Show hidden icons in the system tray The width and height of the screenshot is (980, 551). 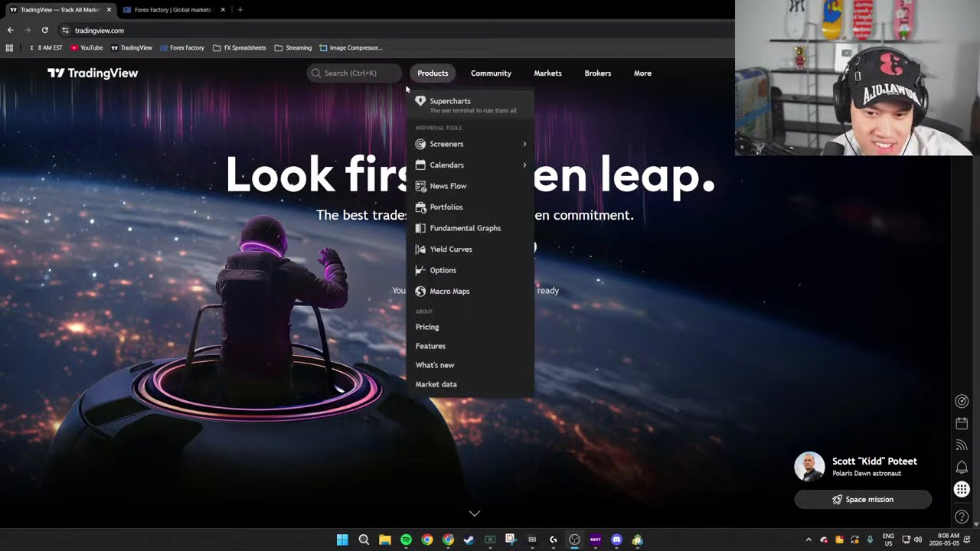[x=808, y=540]
